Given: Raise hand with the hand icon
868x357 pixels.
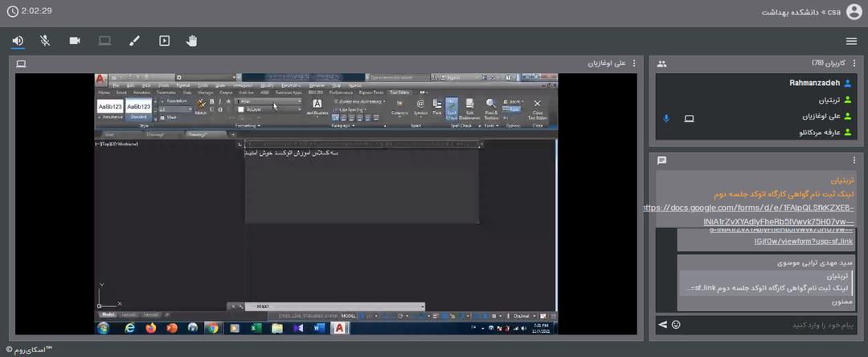Looking at the screenshot, I should (x=191, y=41).
